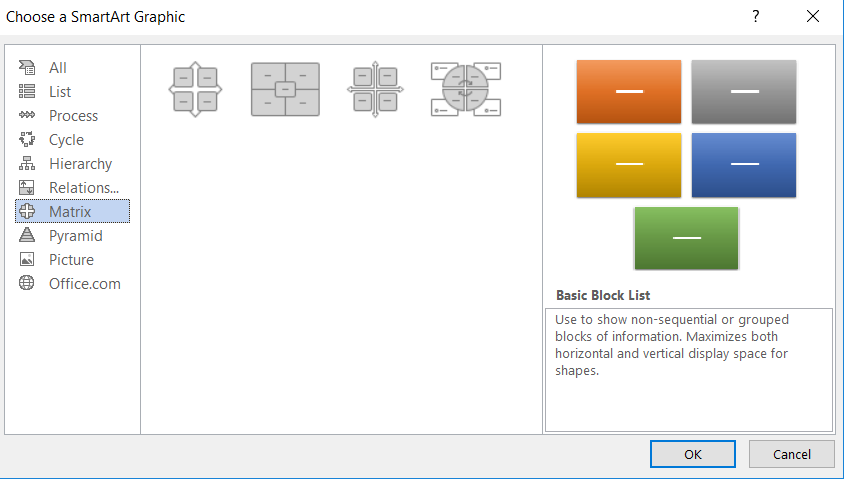Select the Basic Matrix layout thumbnail
The height and width of the screenshot is (479, 844).
tap(195, 90)
